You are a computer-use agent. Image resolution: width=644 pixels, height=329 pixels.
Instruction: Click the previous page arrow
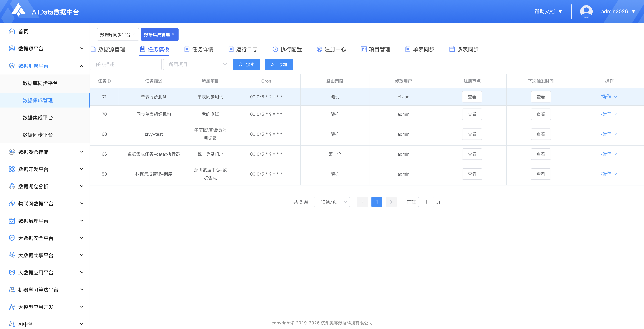(362, 202)
